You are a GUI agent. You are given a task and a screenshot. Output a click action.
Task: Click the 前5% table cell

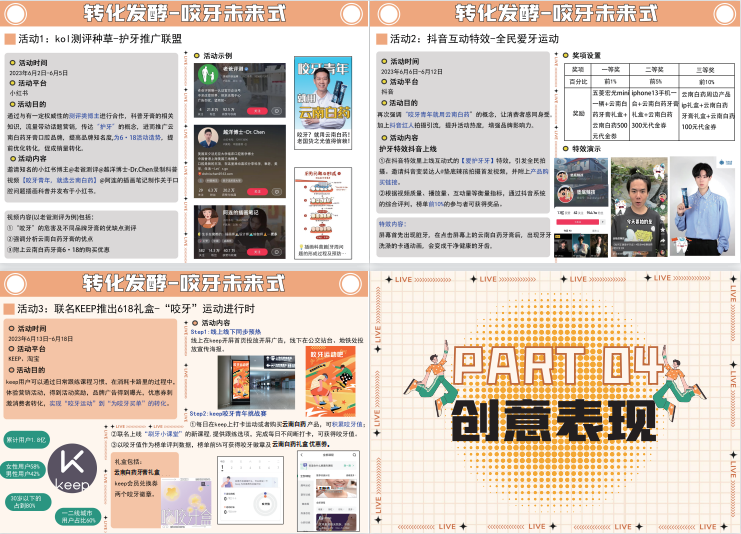pyautogui.click(x=655, y=81)
